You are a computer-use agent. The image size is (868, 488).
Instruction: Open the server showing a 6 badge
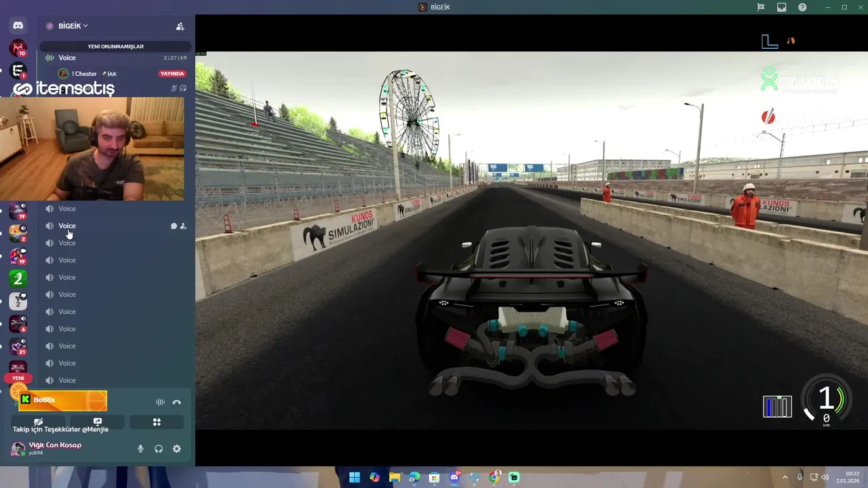coord(18,323)
